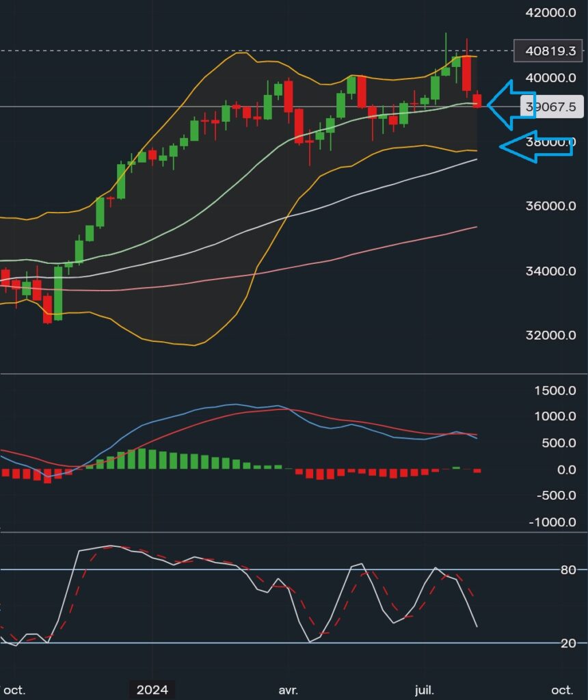Click the -500.0 MACD axis value
Screen dimensions: 588x700
pos(556,495)
